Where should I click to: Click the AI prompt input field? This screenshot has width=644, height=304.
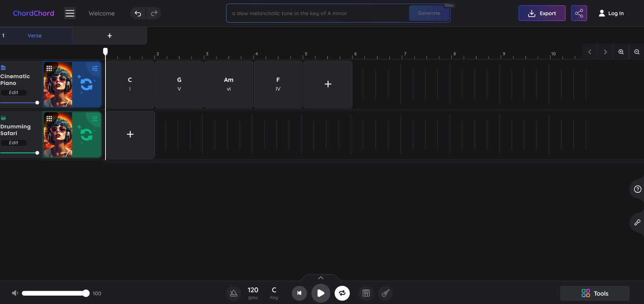318,13
